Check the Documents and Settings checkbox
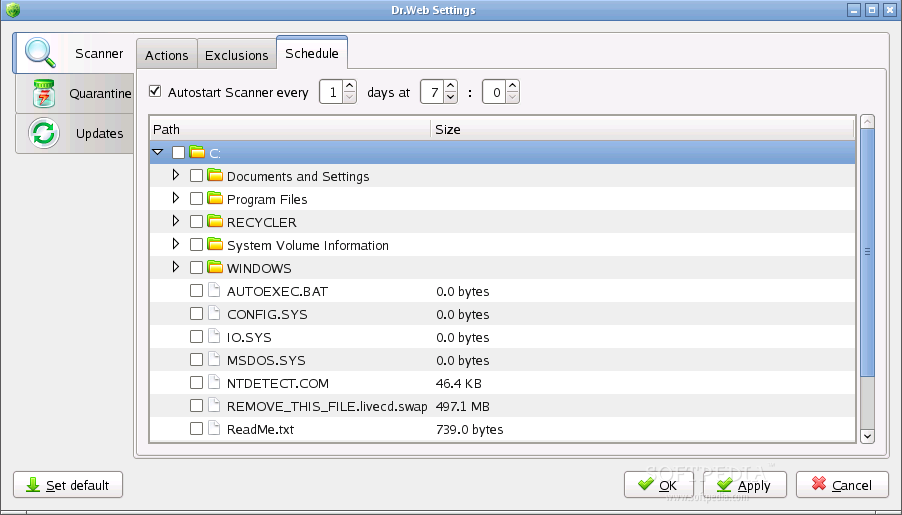The image size is (902, 515). pyautogui.click(x=196, y=176)
